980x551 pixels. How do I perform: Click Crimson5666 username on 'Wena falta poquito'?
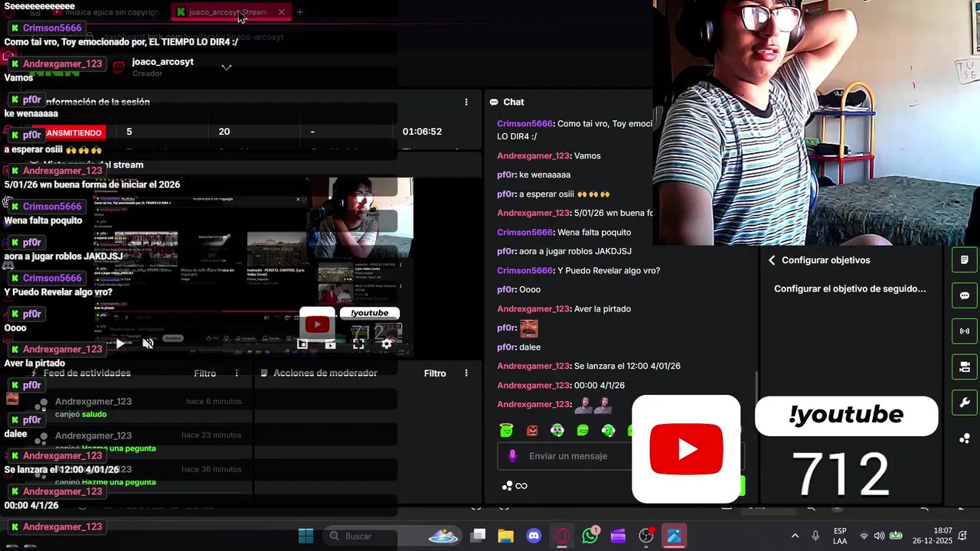point(524,232)
